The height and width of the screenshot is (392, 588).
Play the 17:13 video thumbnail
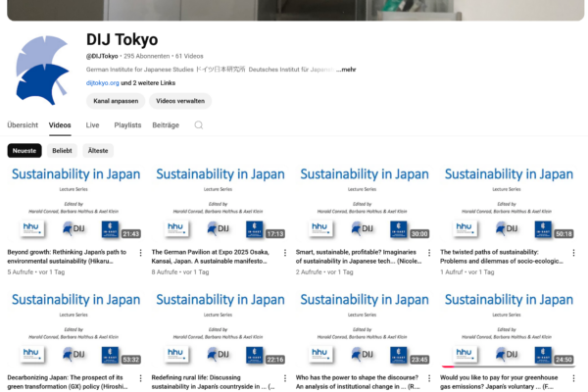coord(220,203)
